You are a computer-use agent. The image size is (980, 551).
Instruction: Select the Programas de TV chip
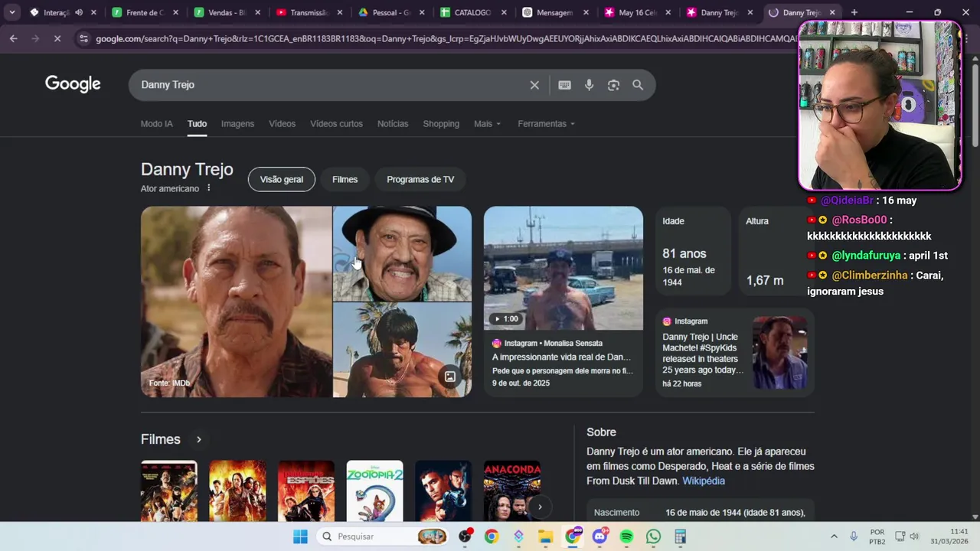click(420, 179)
